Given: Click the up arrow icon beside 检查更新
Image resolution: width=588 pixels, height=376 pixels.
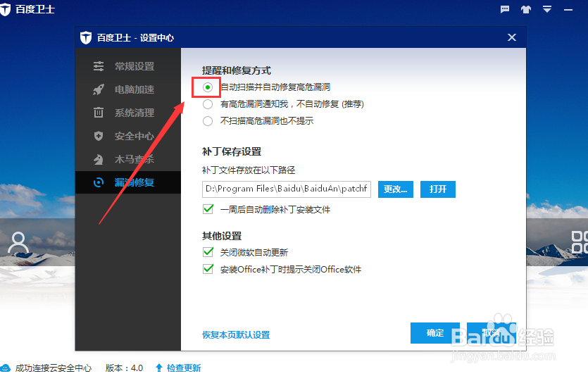Looking at the screenshot, I should [x=159, y=368].
